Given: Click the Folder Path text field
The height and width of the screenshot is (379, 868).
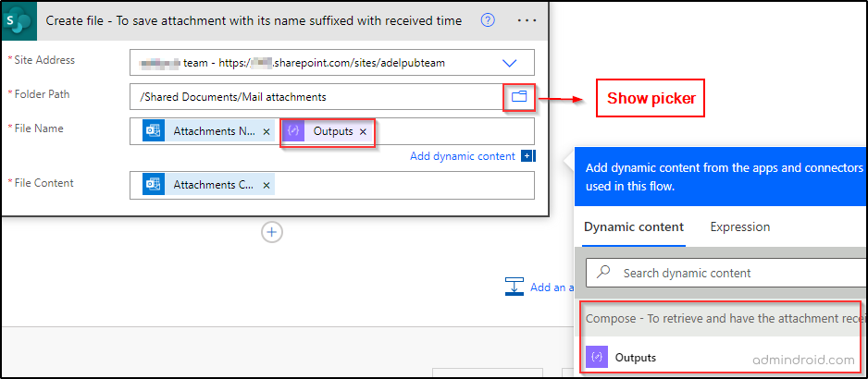Looking at the screenshot, I should pyautogui.click(x=315, y=97).
